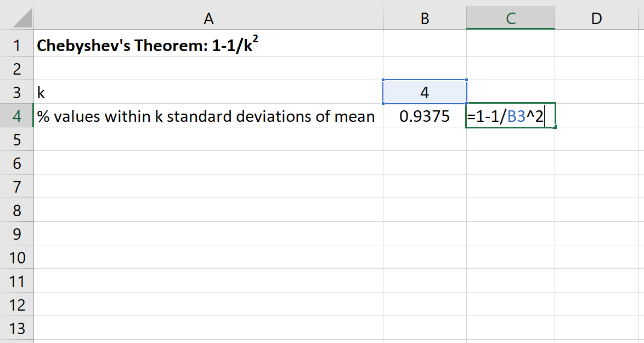644x343 pixels.
Task: Select column header A
Action: click(x=208, y=18)
